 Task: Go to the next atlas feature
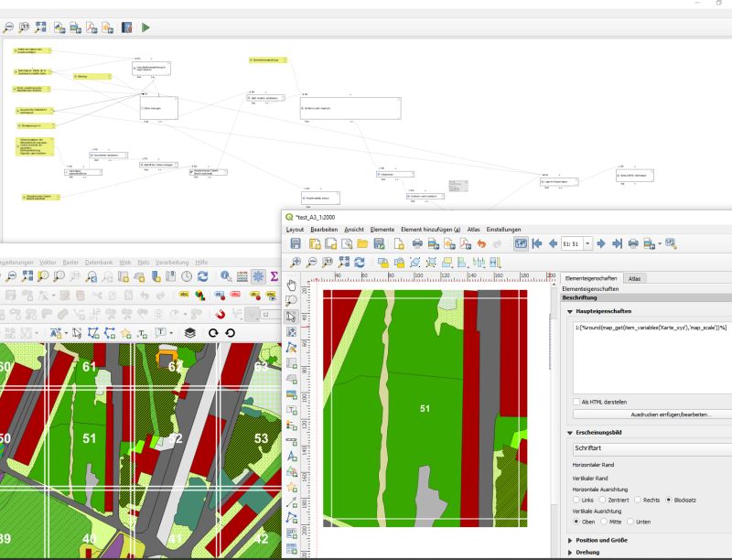pos(601,242)
